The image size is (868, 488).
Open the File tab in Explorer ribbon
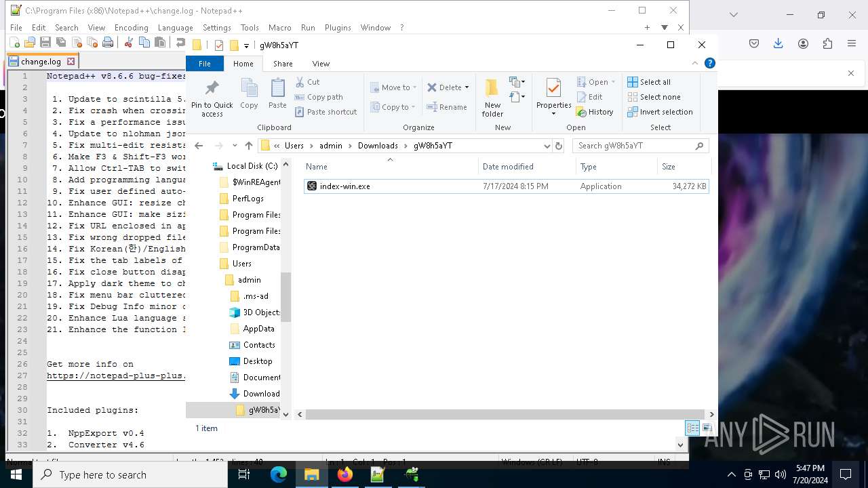204,64
